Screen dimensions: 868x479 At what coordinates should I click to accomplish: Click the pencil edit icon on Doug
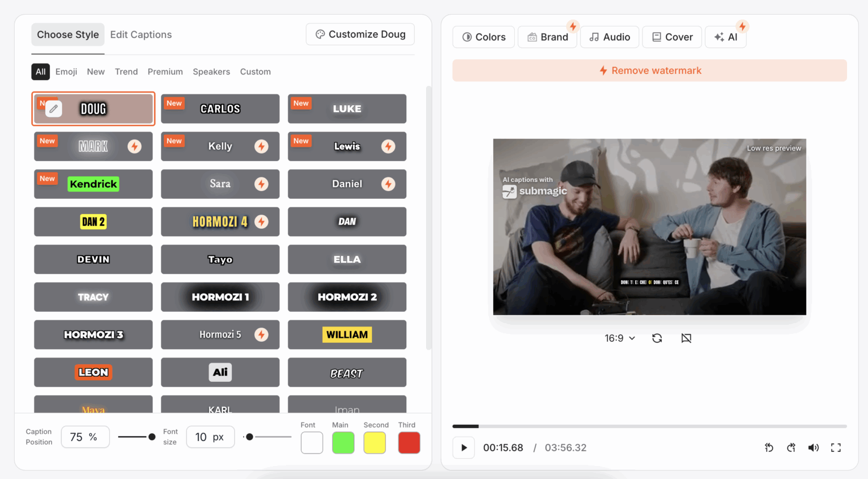click(x=54, y=108)
